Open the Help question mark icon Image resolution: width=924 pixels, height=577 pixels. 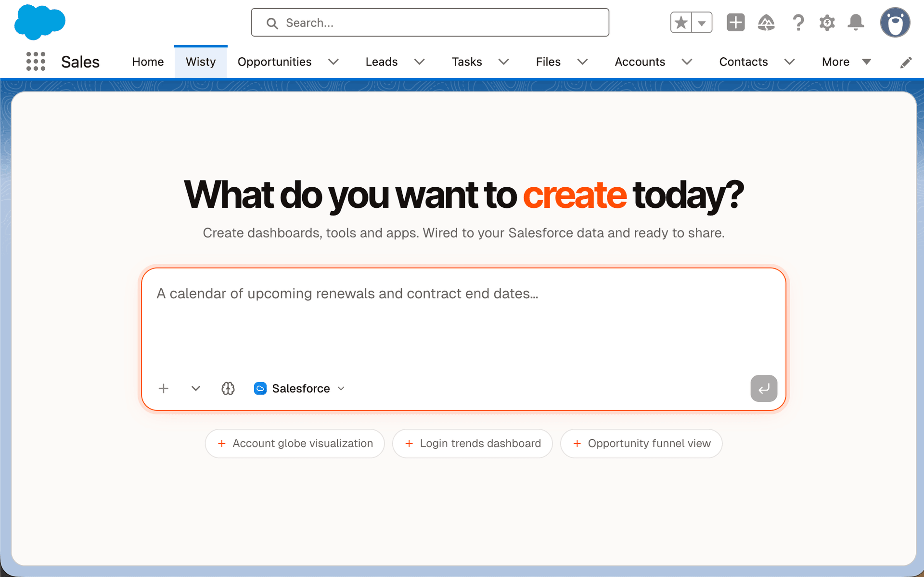pyautogui.click(x=798, y=23)
